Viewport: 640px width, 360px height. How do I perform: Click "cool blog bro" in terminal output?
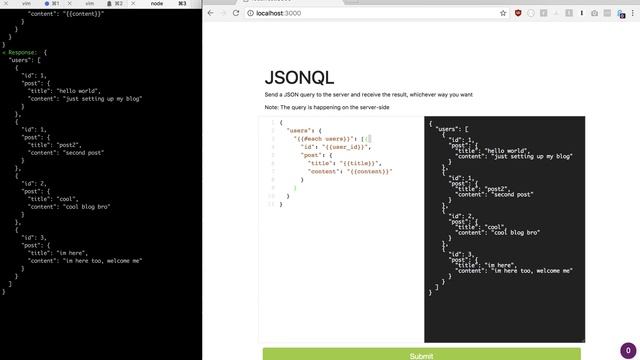86,207
